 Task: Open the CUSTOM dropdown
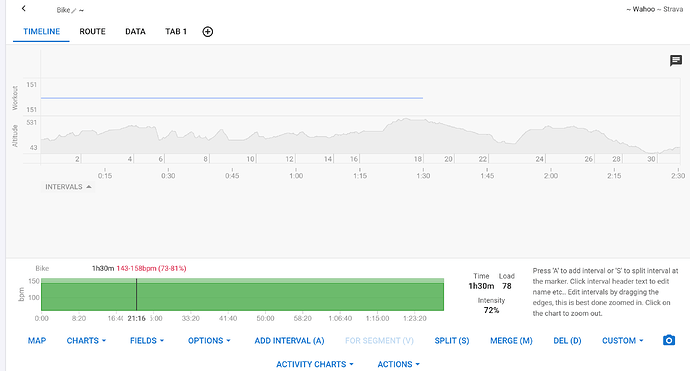[623, 341]
